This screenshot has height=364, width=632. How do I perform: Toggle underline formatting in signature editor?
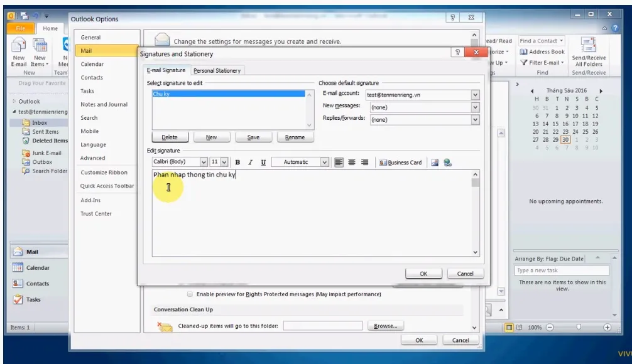263,163
